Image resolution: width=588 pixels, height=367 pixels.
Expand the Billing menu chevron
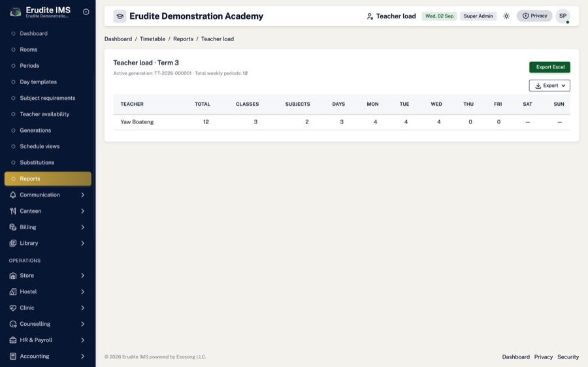point(82,227)
